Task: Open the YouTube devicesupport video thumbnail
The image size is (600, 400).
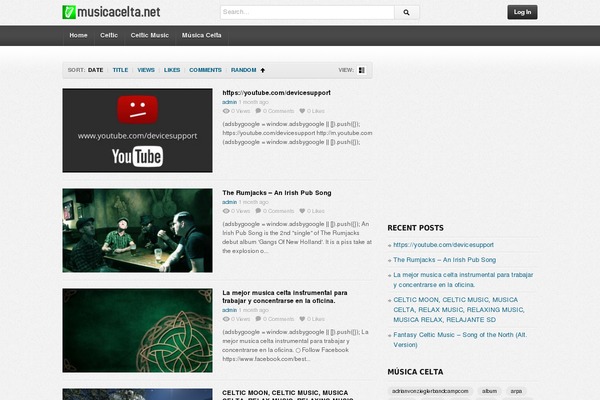Action: tap(137, 131)
